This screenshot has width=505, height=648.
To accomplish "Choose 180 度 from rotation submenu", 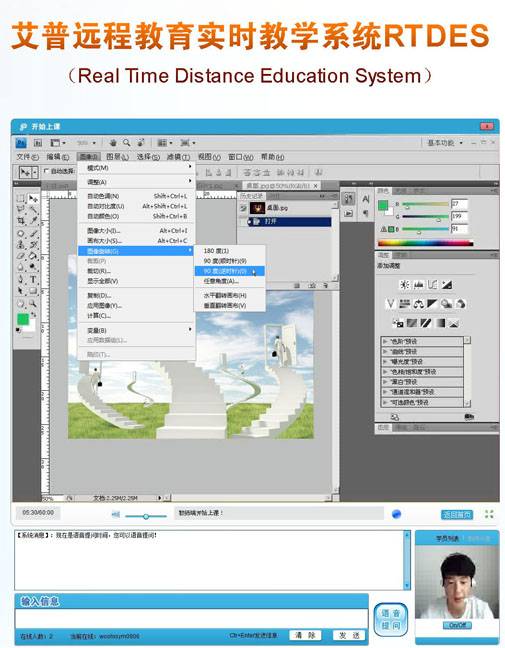I will coord(229,251).
